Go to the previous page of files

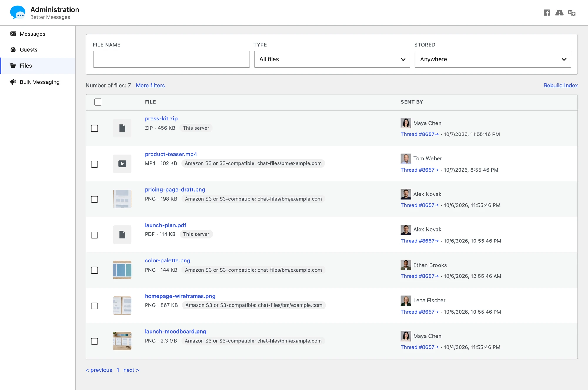pyautogui.click(x=99, y=370)
